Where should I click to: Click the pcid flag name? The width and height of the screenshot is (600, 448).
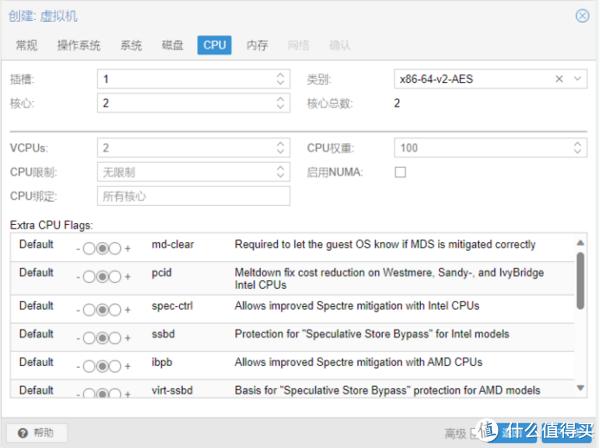pyautogui.click(x=161, y=272)
